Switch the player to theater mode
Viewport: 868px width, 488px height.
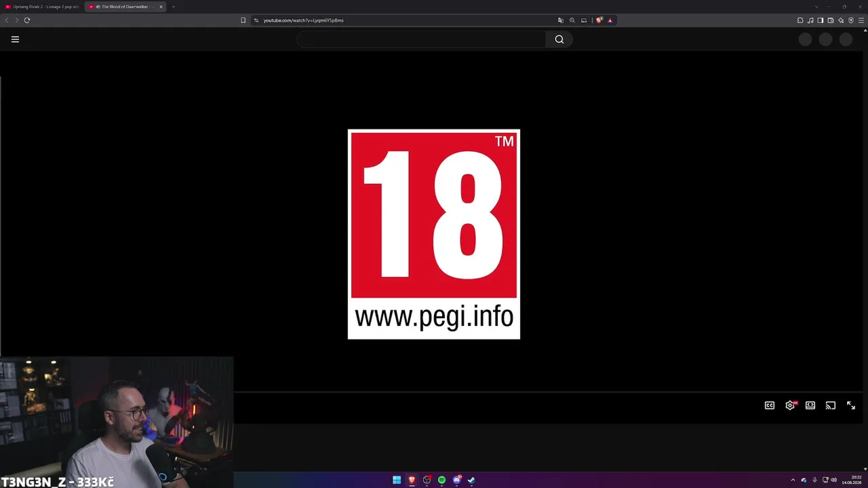810,405
